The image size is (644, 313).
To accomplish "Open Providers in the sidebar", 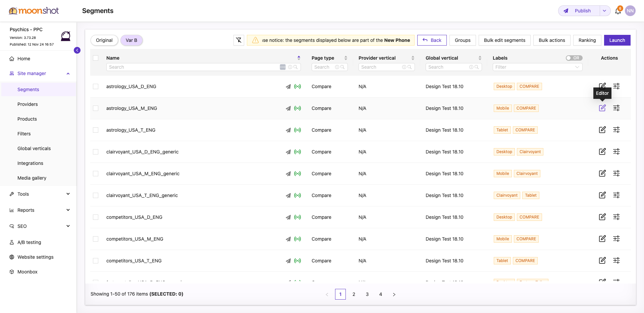I will pyautogui.click(x=28, y=104).
